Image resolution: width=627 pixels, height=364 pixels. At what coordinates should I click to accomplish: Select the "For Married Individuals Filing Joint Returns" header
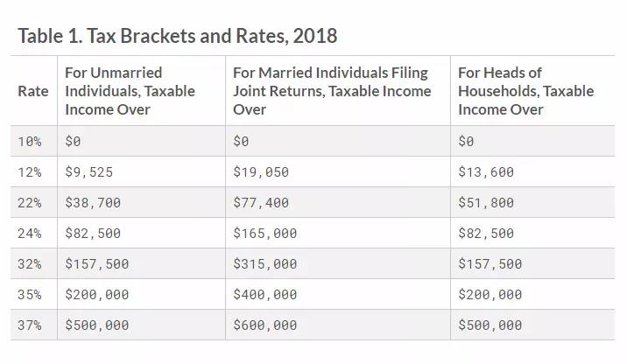332,91
